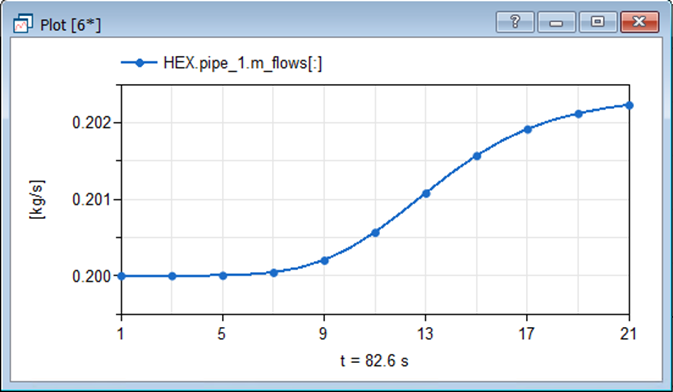
Task: Click the 0.201 y-axis tick label
Action: click(x=91, y=200)
